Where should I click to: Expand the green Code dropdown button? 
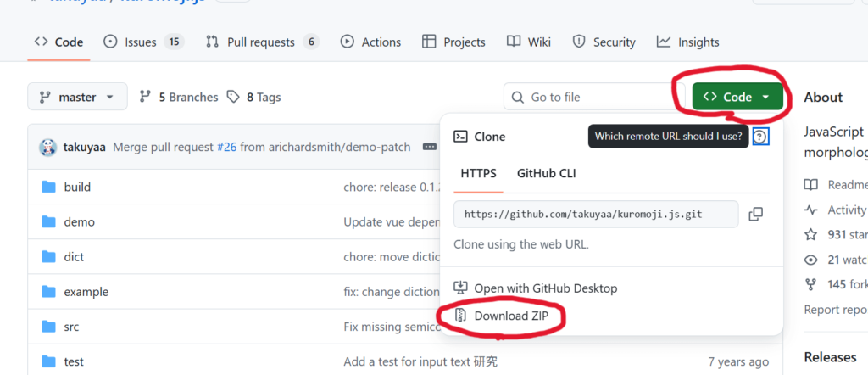pyautogui.click(x=737, y=97)
